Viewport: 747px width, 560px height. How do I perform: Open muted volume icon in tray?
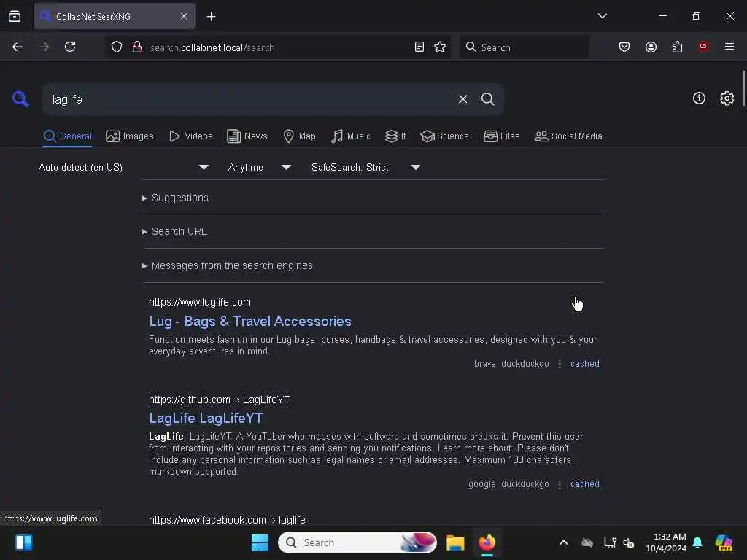(x=629, y=542)
